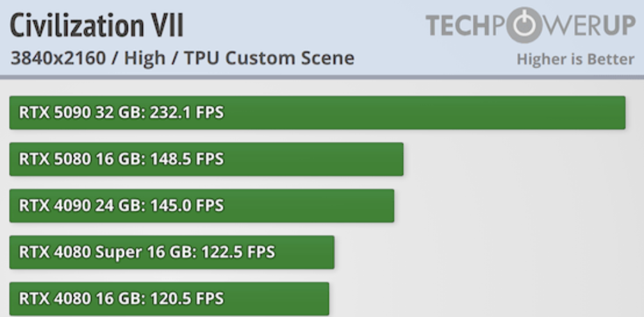
Task: Click the "RTX 5080 16 GB" name label
Action: tap(81, 159)
